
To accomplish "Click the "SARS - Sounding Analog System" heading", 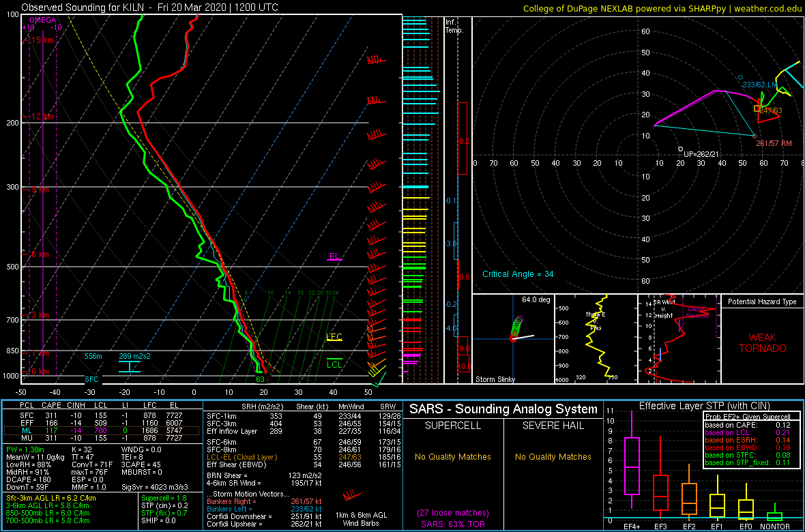I will (x=503, y=409).
